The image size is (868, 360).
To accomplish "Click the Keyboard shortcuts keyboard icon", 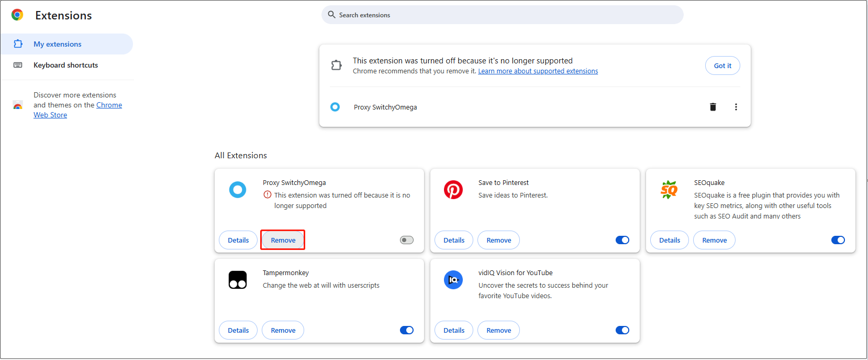I will point(18,65).
